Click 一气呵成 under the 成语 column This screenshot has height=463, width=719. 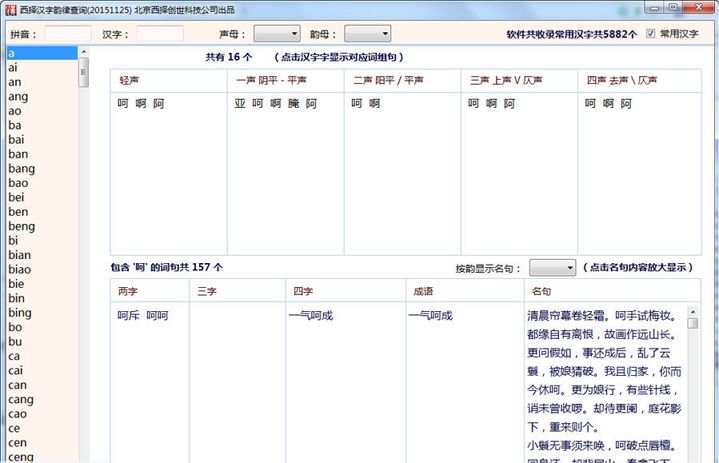click(430, 316)
